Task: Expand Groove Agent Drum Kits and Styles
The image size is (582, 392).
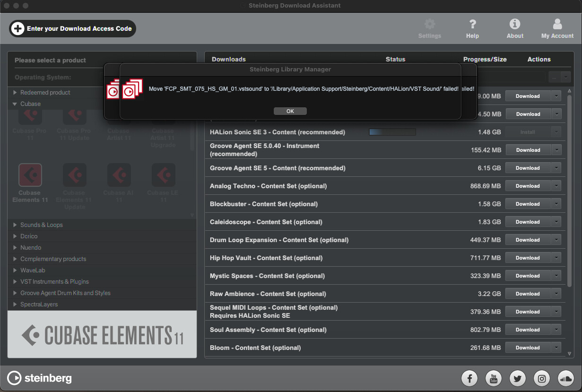Action: (x=16, y=293)
